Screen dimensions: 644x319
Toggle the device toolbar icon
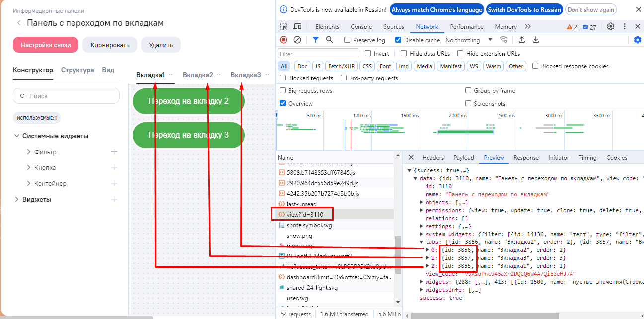(x=297, y=27)
